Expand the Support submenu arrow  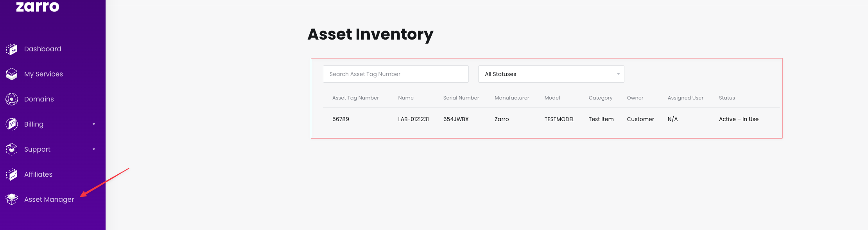94,149
